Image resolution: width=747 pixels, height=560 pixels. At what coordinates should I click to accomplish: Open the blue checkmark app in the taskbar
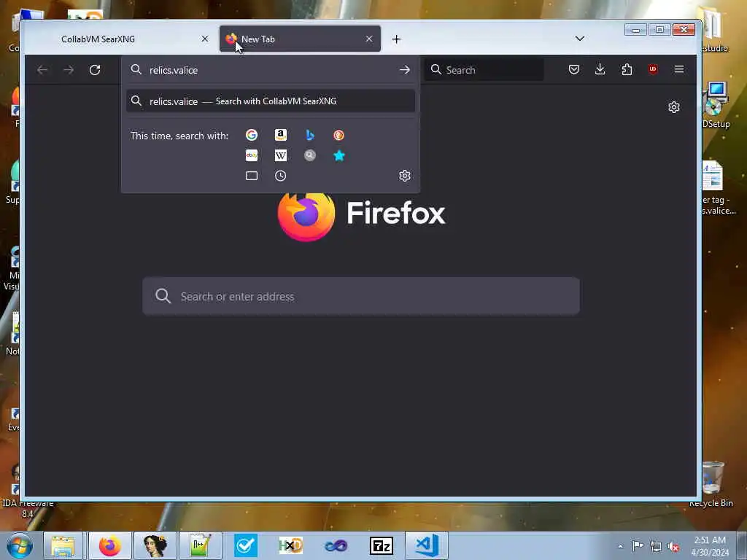246,545
